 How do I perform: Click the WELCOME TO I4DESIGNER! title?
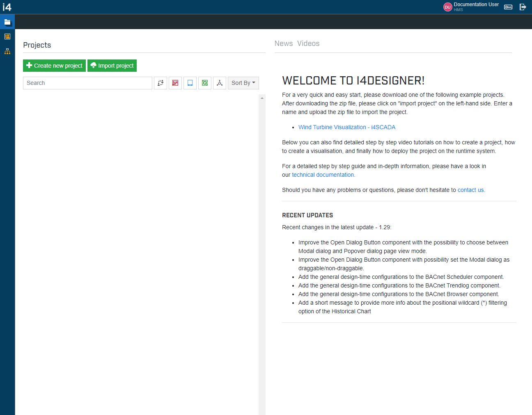click(353, 80)
